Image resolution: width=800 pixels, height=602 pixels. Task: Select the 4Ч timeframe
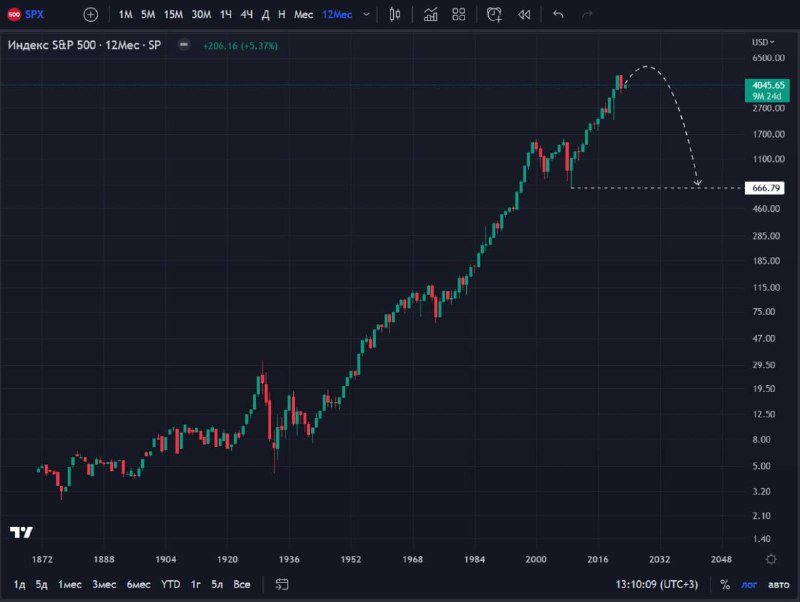246,15
